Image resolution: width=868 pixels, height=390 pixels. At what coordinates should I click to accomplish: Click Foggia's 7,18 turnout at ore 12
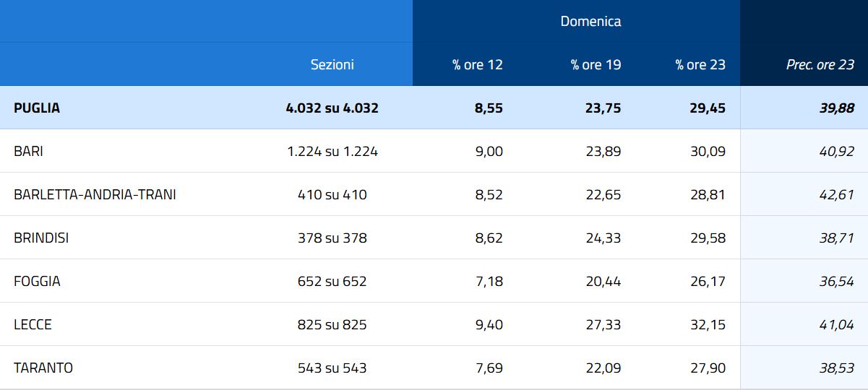(x=489, y=281)
